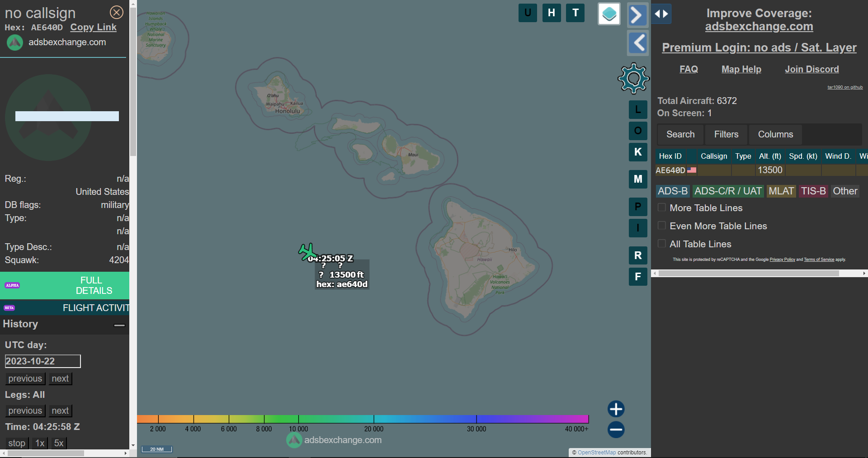
Task: Go to next UTC day
Action: click(60, 378)
